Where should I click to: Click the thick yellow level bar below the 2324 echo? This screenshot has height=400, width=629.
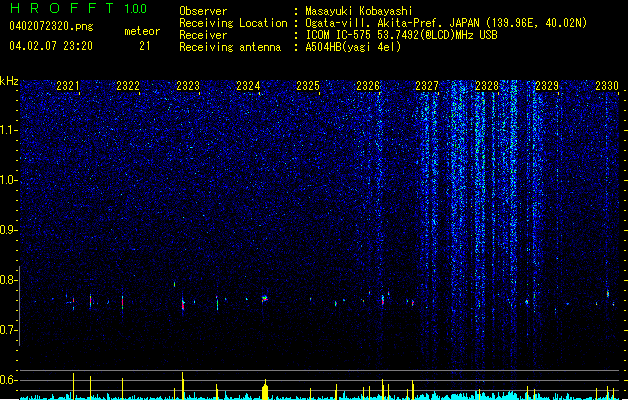tap(265, 390)
